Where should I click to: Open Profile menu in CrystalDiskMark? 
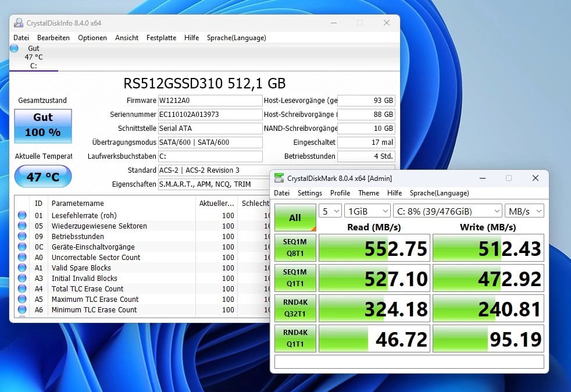click(x=340, y=193)
